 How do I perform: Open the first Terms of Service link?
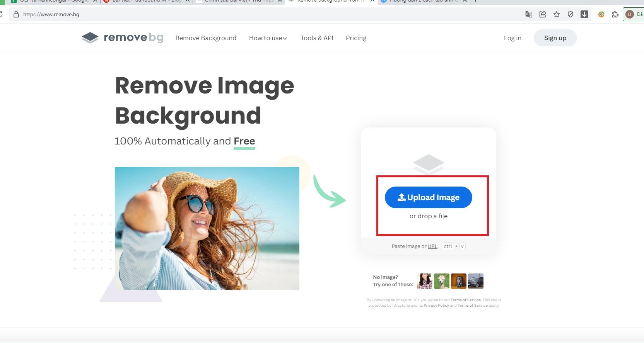click(466, 300)
